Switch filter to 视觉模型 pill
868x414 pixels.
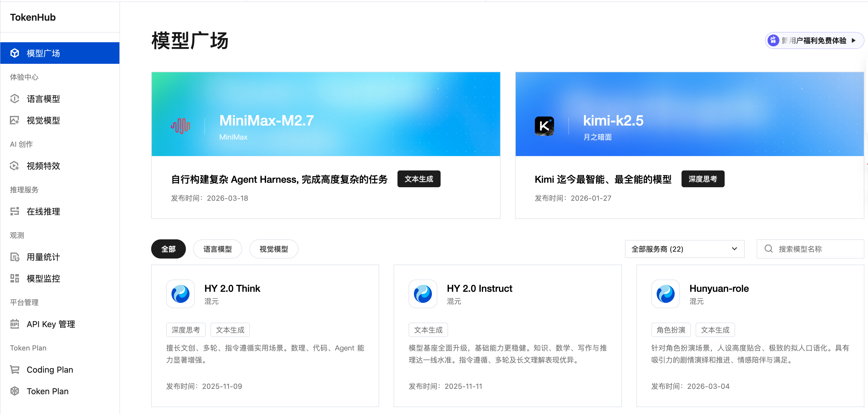(273, 249)
